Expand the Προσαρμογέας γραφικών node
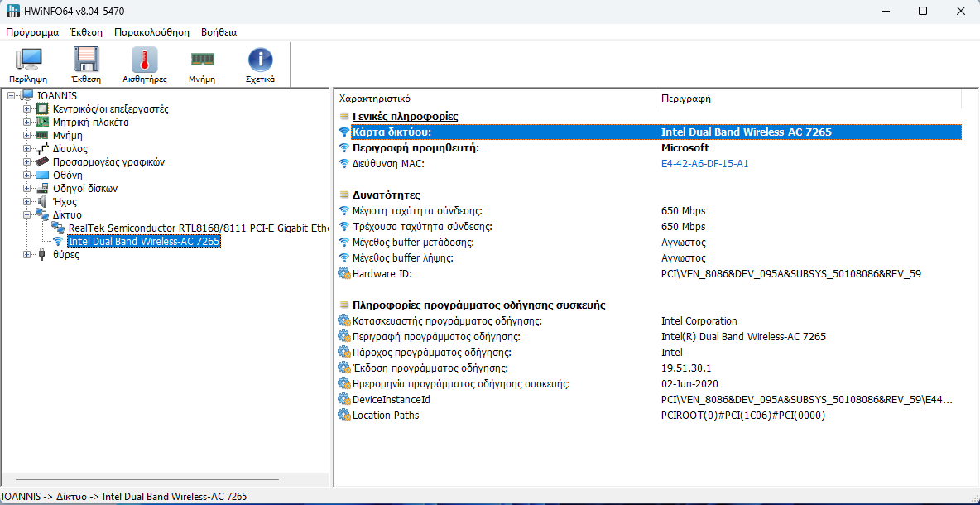980x505 pixels. point(26,162)
